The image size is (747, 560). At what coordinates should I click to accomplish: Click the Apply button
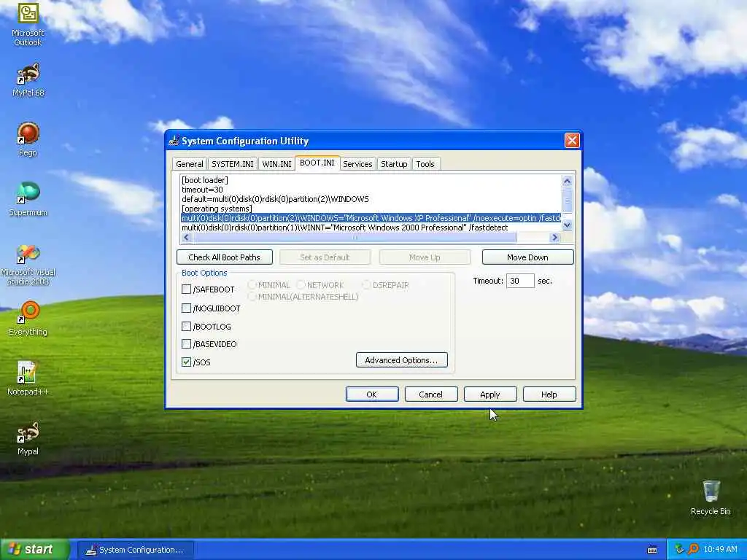[x=489, y=394]
